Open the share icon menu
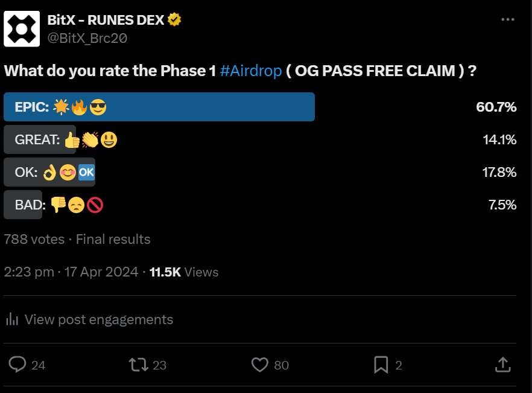Screen dimensions: 532x393 coord(502,365)
